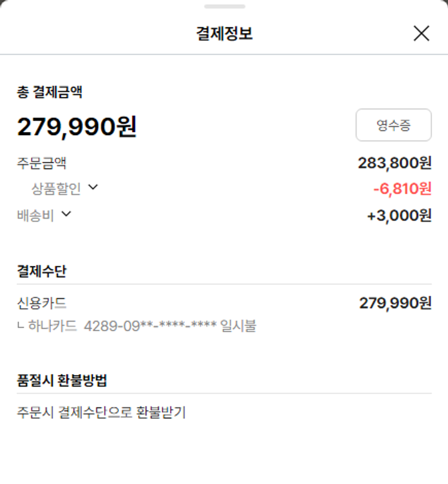
Task: Click the 배송비 label text
Action: [x=35, y=215]
